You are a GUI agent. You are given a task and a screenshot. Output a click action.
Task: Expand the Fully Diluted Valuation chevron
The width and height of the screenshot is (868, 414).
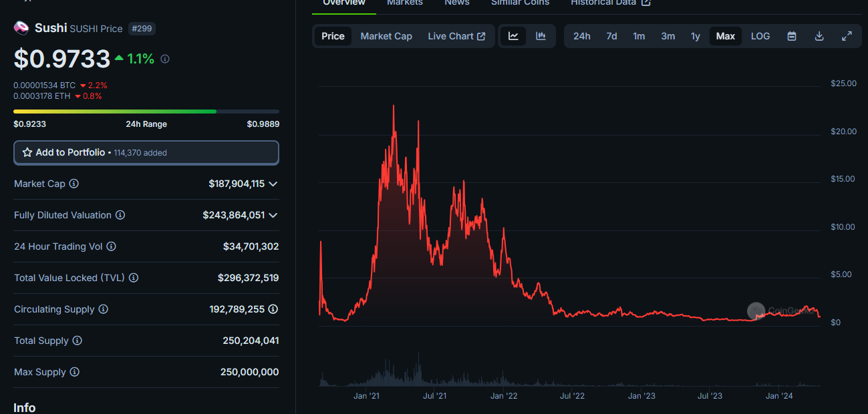[273, 215]
